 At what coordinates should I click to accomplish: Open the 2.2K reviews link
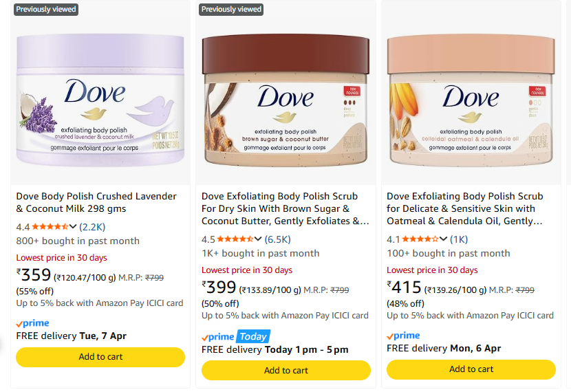coord(92,226)
